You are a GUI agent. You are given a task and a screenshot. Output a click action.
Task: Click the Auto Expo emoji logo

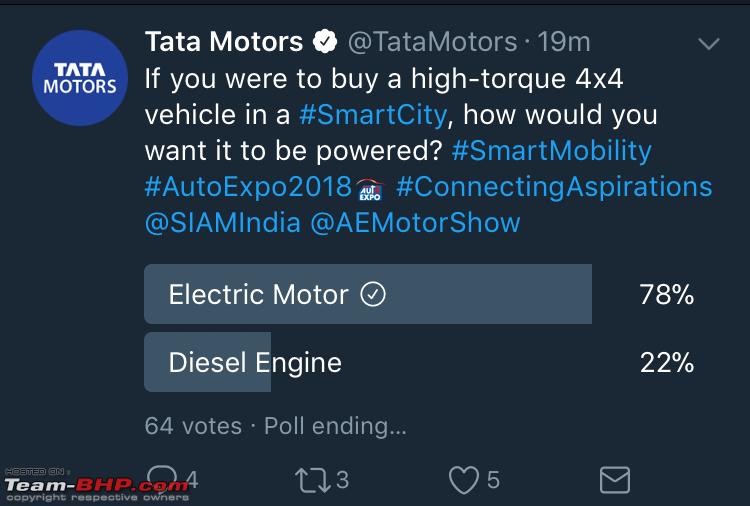pyautogui.click(x=370, y=189)
